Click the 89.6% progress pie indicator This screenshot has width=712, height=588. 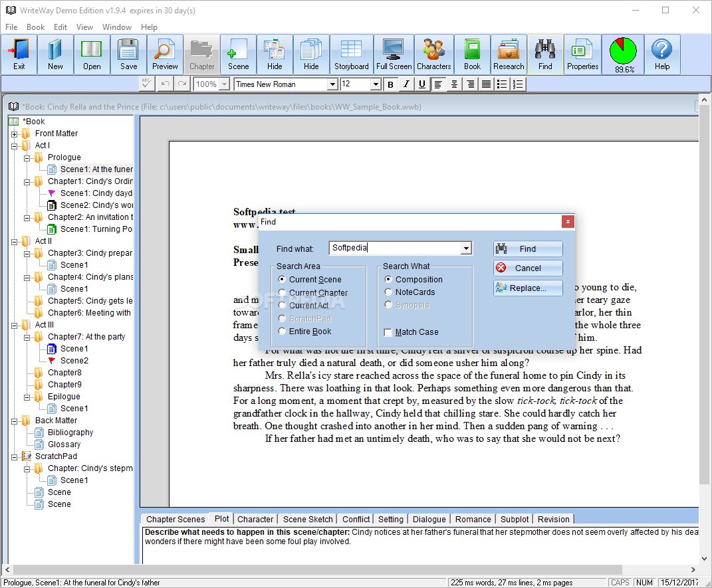[x=624, y=54]
